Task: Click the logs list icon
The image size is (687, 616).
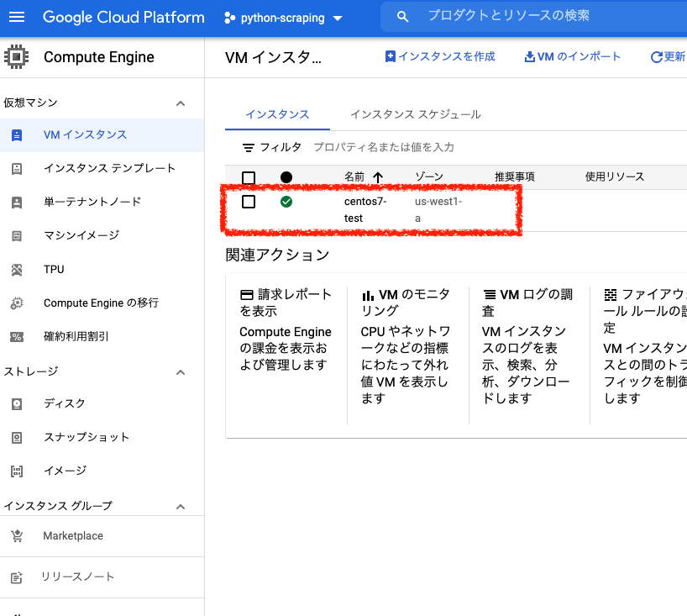Action: (490, 295)
